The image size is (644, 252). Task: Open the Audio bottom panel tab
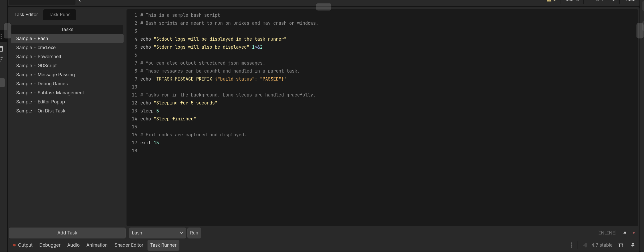[x=73, y=245]
